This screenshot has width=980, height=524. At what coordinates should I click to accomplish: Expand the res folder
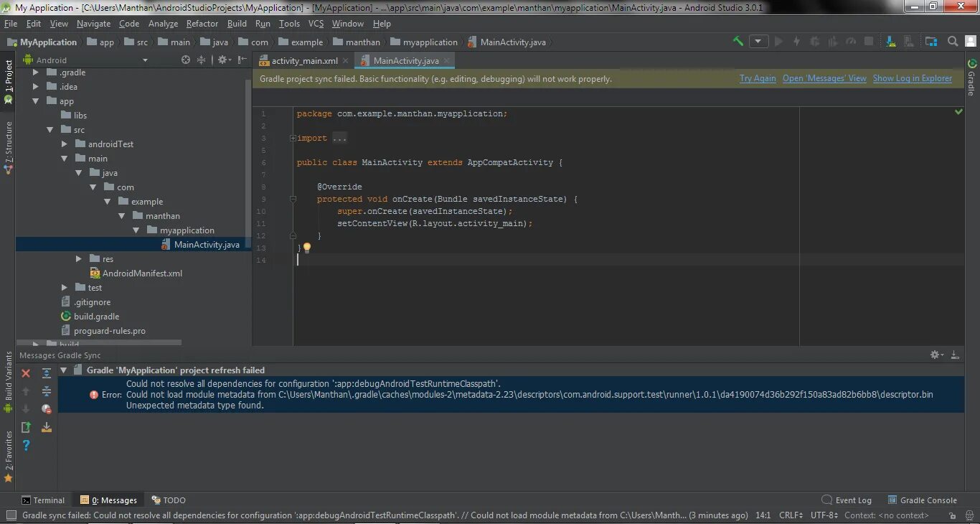(79, 259)
